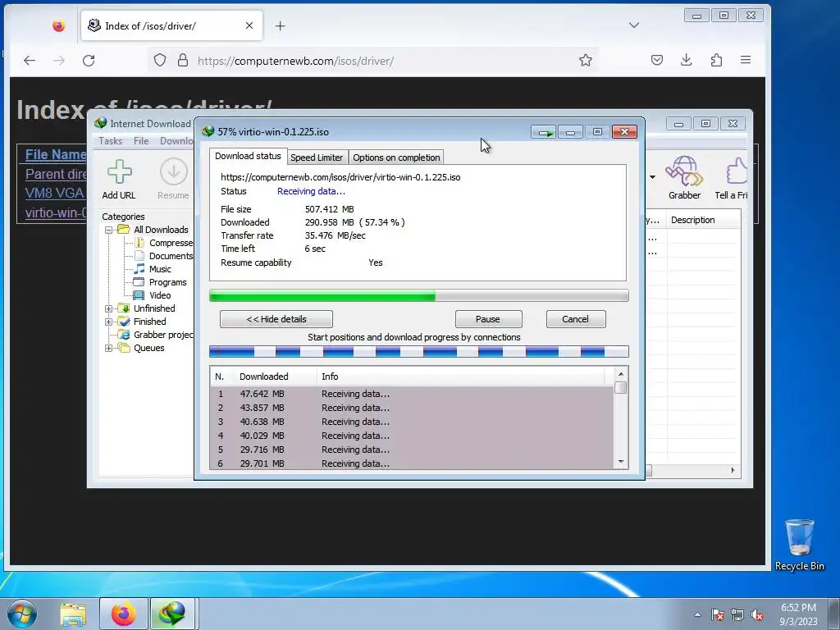This screenshot has height=630, width=840.
Task: Open Firefox extensions puzzle icon
Action: click(716, 60)
